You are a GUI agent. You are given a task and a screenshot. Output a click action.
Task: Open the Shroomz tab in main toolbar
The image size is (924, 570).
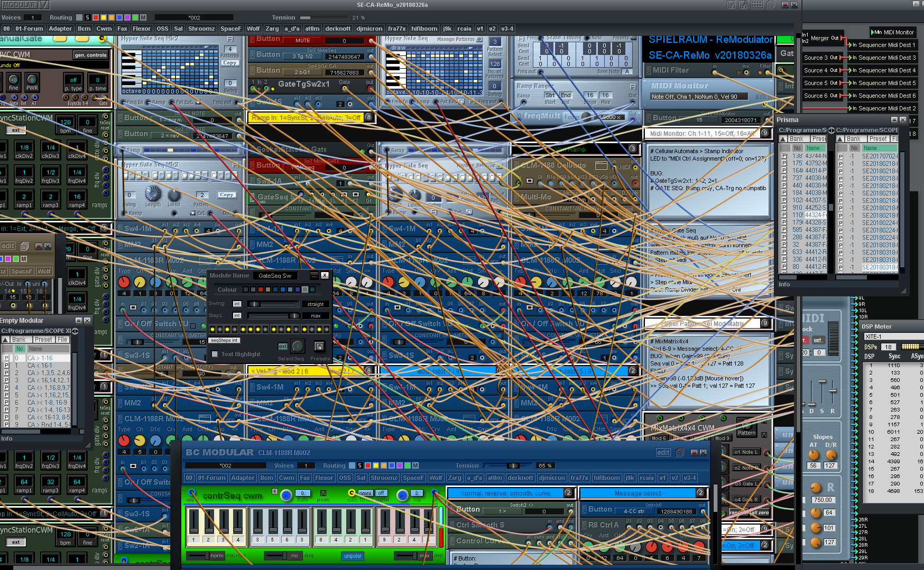(x=201, y=29)
